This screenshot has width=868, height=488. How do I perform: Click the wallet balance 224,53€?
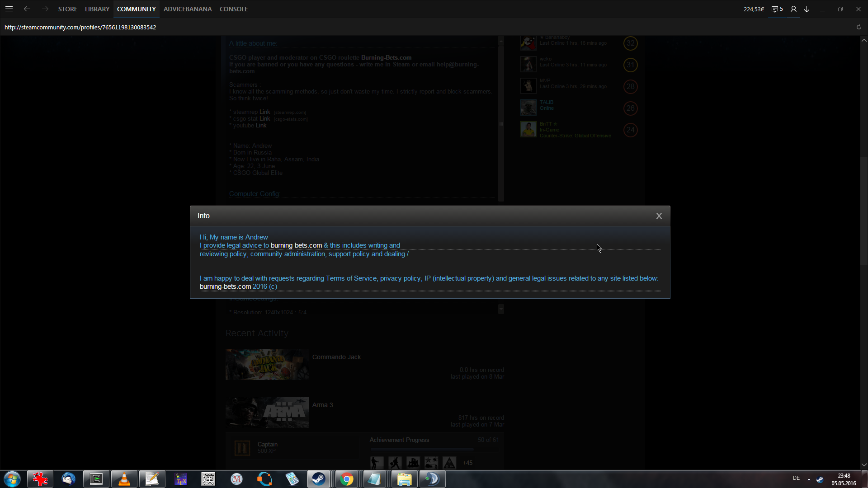(x=754, y=9)
